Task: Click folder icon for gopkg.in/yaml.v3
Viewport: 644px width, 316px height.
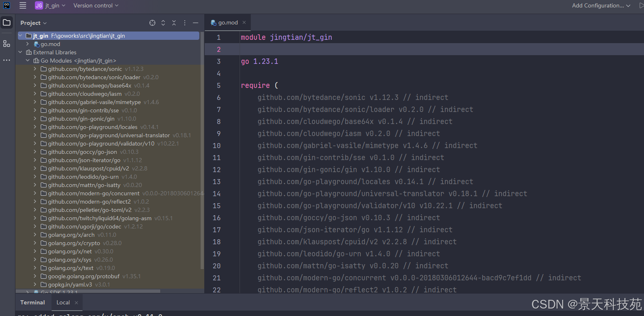Action: pos(44,284)
